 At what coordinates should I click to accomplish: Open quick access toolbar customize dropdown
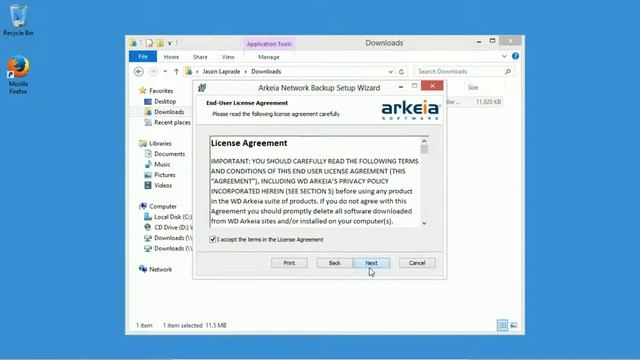(x=170, y=43)
